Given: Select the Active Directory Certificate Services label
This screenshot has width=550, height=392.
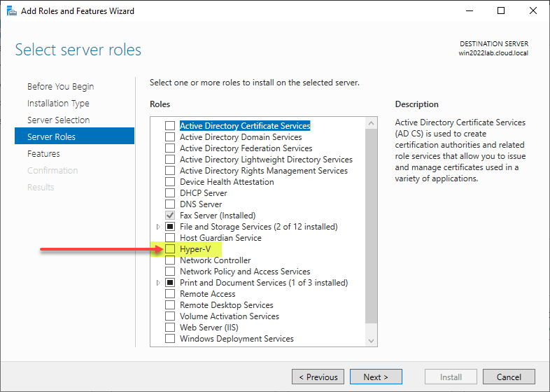Looking at the screenshot, I should click(245, 125).
